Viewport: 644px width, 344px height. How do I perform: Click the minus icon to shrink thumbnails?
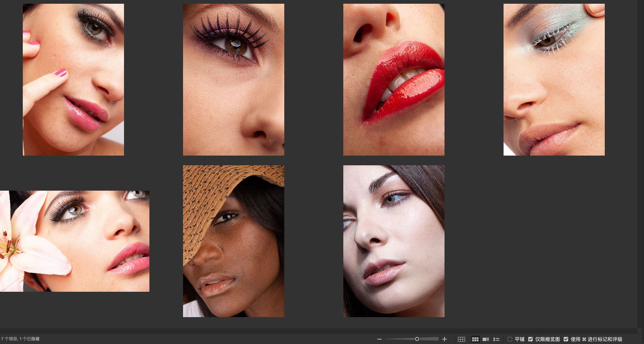click(380, 339)
